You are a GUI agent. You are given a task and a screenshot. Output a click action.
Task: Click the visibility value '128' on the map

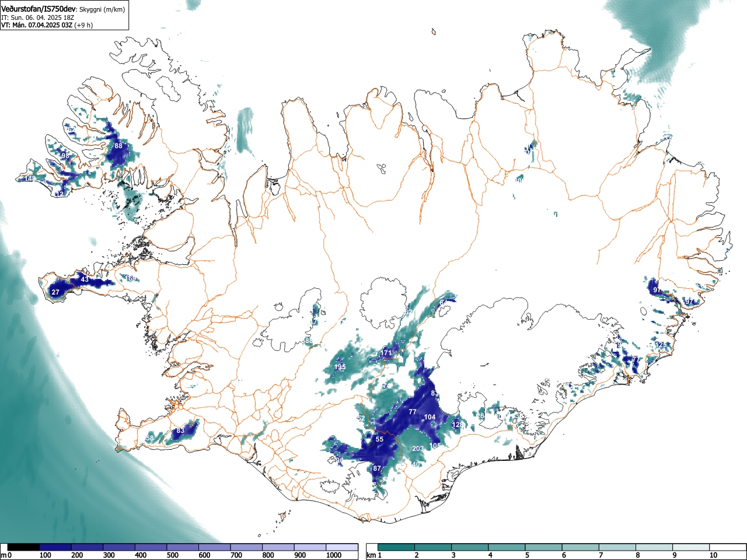458,425
